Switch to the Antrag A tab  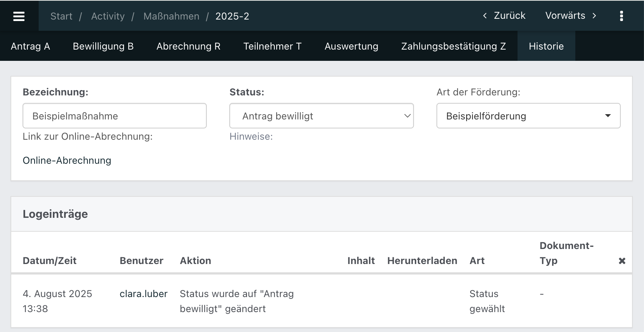30,46
